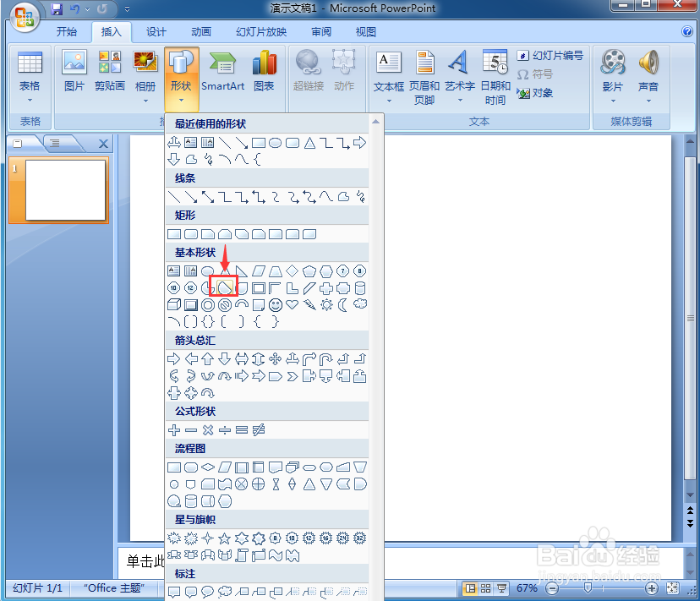The width and height of the screenshot is (700, 601).
Task: Open the 幻灯片放映 tab
Action: coord(261,32)
